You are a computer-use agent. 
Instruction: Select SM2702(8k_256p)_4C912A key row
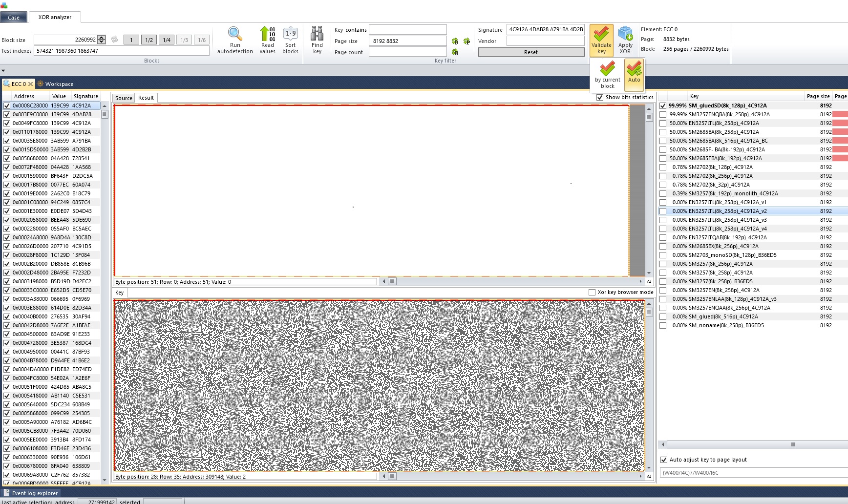(x=753, y=176)
